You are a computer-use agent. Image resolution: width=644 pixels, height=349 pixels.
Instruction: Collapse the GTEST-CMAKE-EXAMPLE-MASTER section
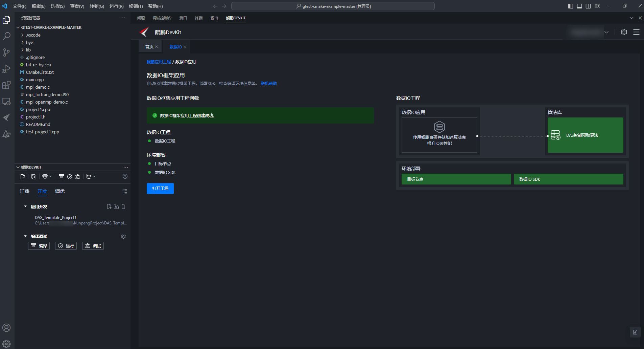[x=18, y=27]
